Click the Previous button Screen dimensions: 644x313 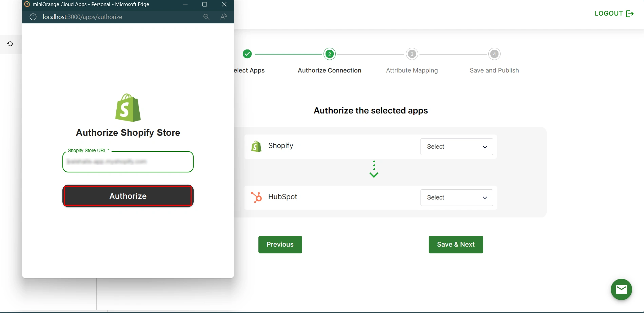click(x=280, y=244)
